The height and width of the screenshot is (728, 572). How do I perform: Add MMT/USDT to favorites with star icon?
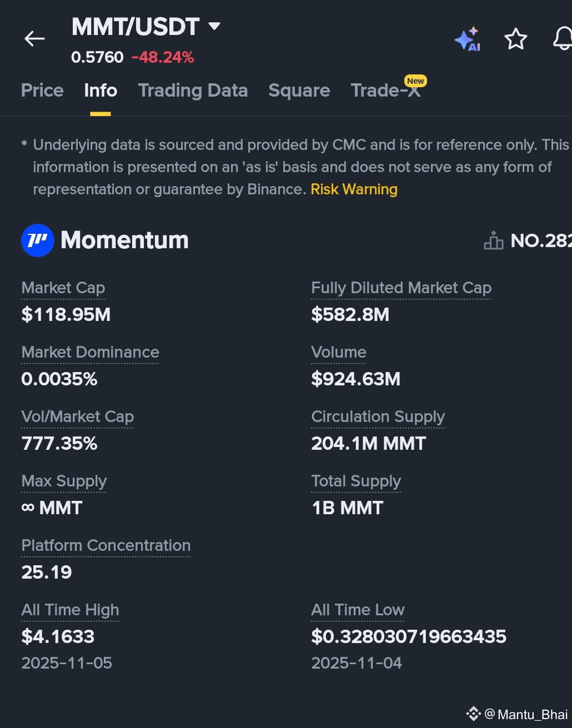pyautogui.click(x=515, y=39)
